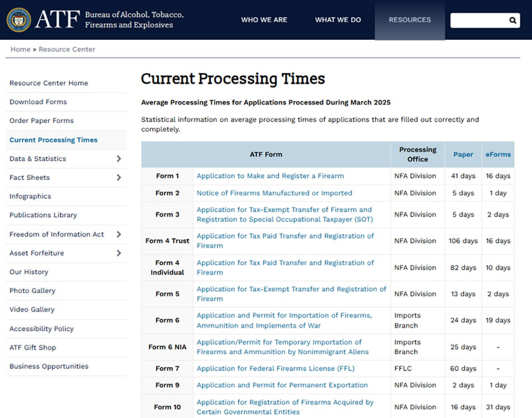Open Form 6 NIA Temporary Importation link
The image size is (532, 418).
[x=283, y=347]
